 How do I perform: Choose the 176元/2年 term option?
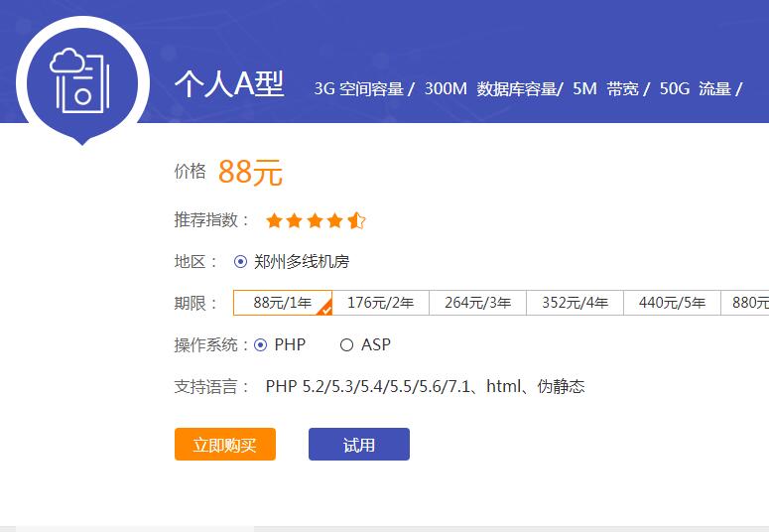pos(380,303)
